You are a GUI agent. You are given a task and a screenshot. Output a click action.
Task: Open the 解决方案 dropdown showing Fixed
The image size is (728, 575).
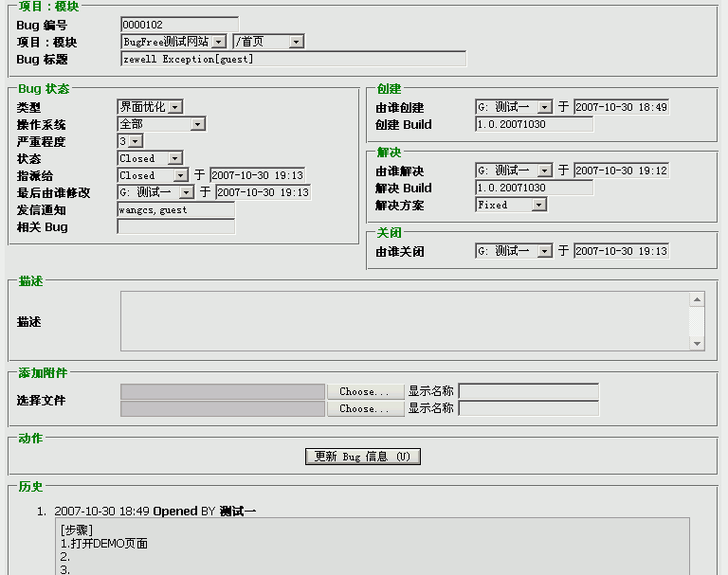pos(511,205)
